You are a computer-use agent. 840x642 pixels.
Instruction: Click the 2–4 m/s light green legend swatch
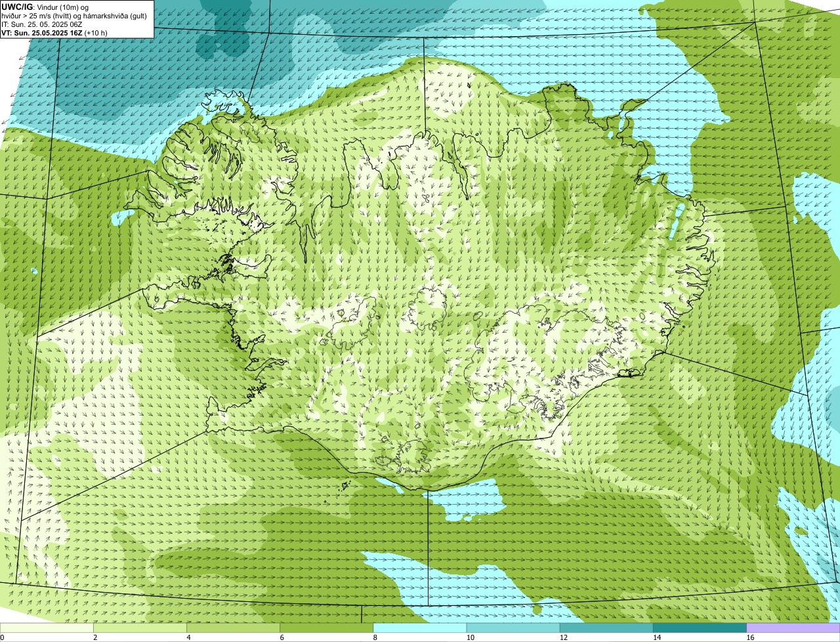pos(141,628)
